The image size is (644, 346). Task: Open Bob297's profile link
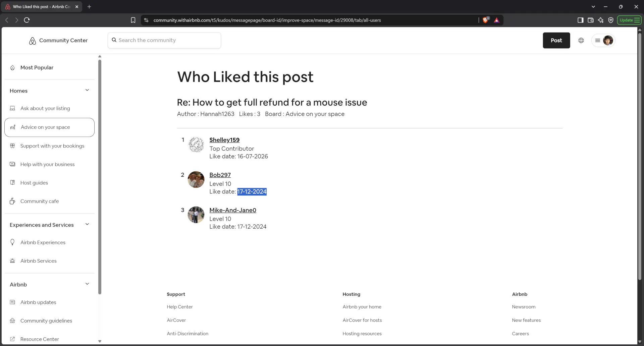[220, 175]
